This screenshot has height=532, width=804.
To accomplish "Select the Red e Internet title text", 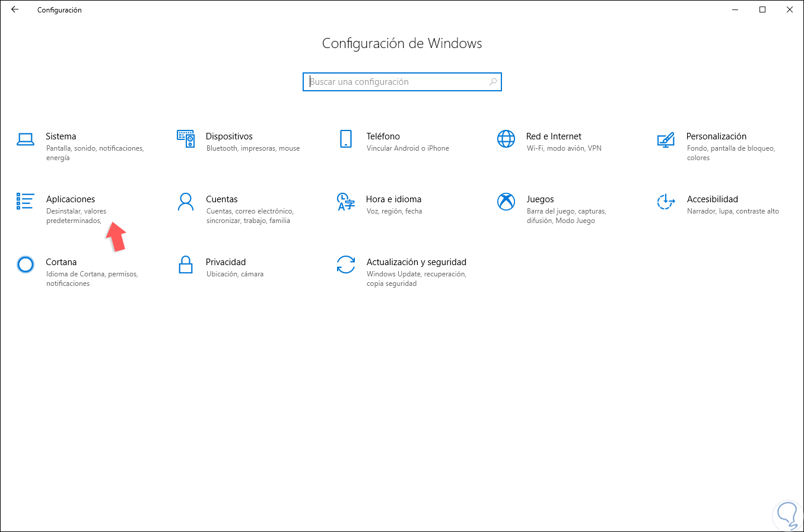I will point(554,136).
